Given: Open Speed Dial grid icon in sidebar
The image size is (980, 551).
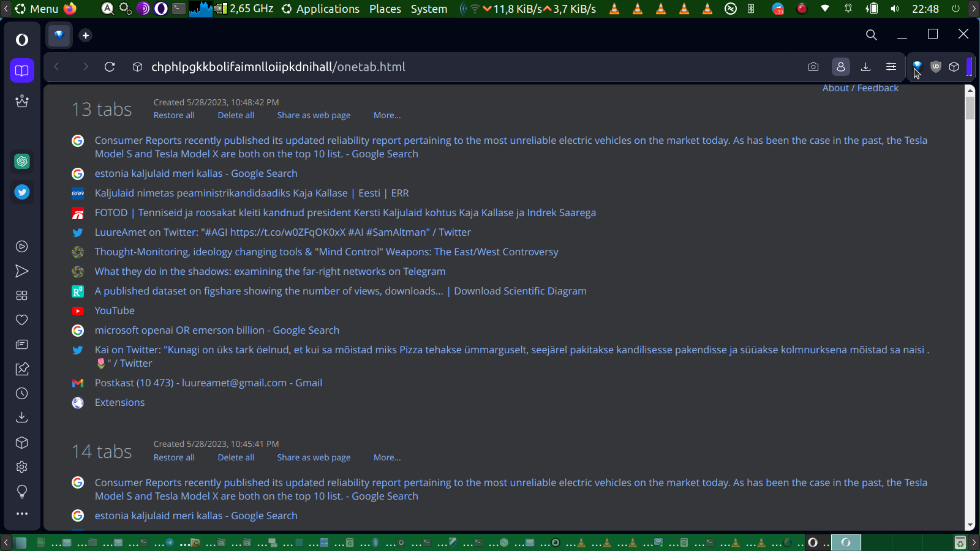Looking at the screenshot, I should [x=22, y=296].
